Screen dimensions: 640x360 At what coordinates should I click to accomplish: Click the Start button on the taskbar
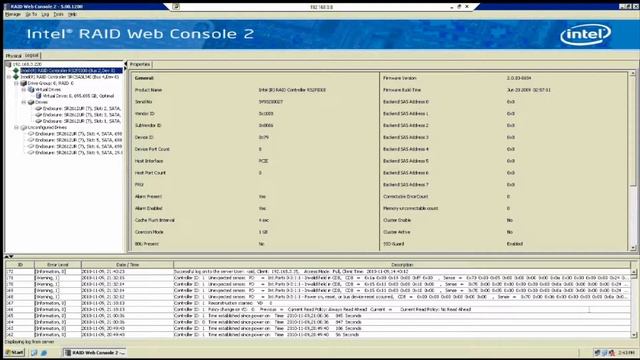point(15,353)
